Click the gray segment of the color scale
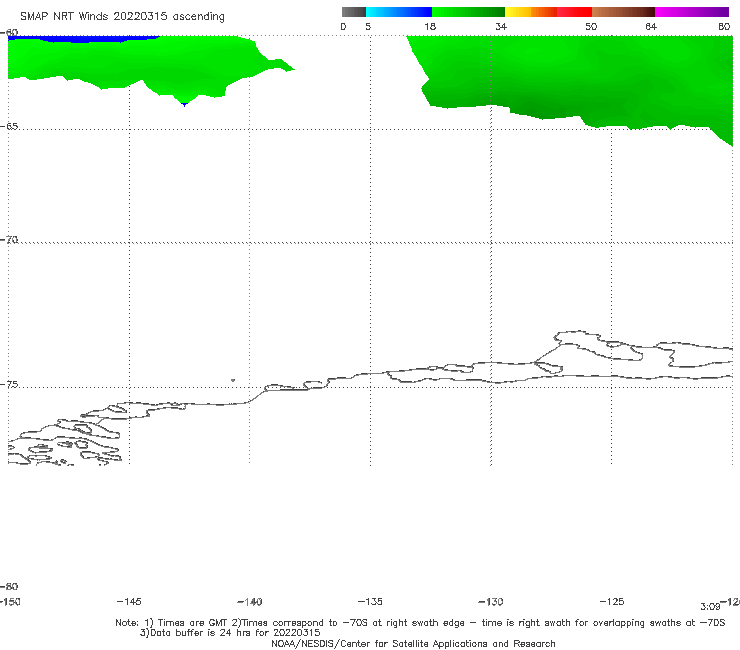The width and height of the screenshot is (740, 650). point(353,12)
